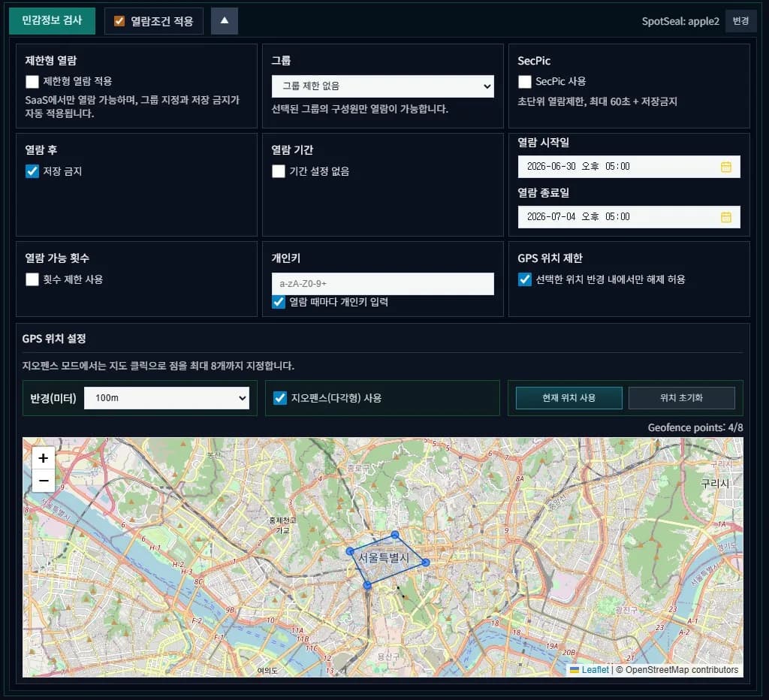Viewport: 769px width, 700px height.
Task: Open the 그룹 제한 없음 dropdown
Action: pos(382,86)
